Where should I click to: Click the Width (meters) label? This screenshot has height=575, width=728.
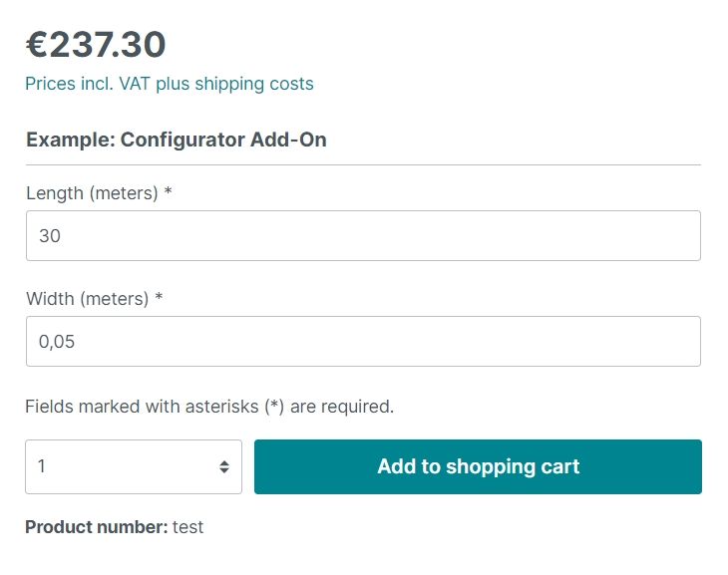pos(87,299)
